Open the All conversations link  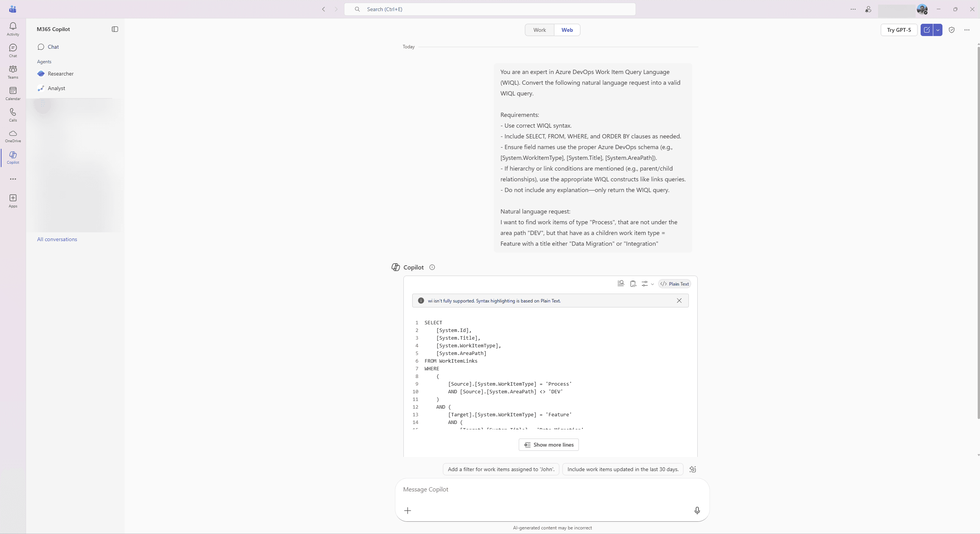(x=57, y=239)
